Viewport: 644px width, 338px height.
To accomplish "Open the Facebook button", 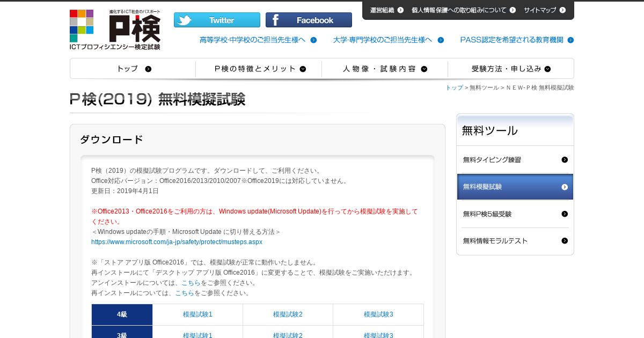I will (x=309, y=20).
